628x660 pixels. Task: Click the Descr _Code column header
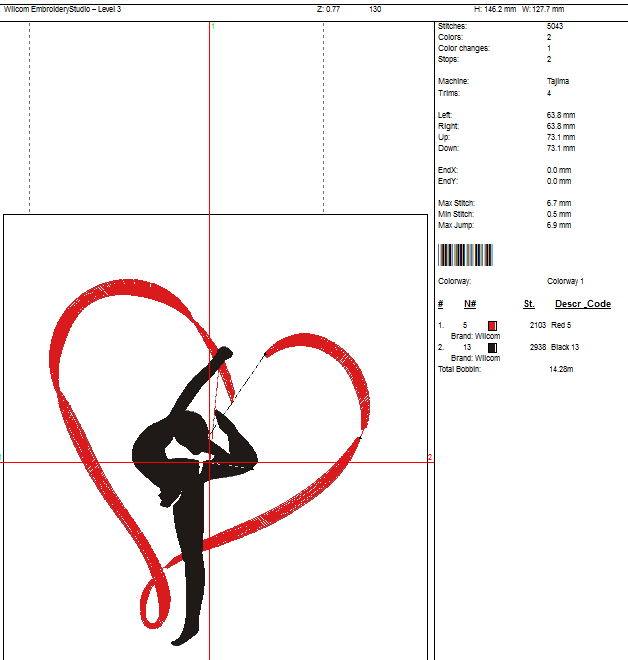tap(582, 304)
